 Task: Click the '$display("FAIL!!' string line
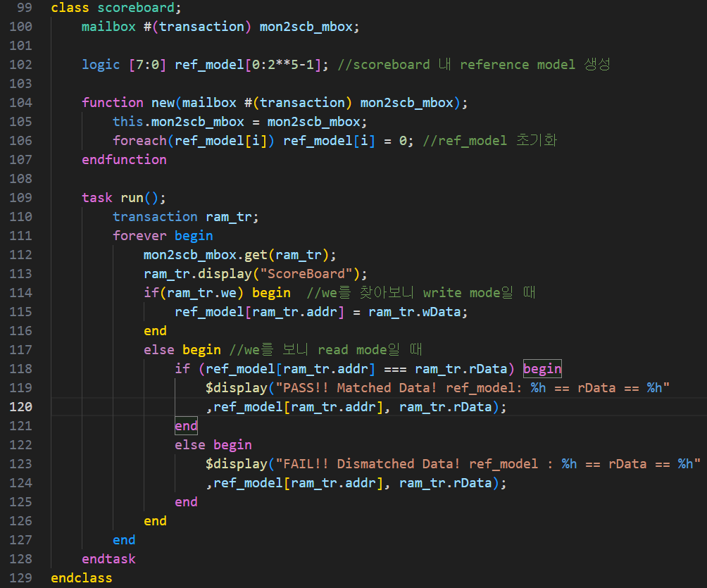click(453, 464)
